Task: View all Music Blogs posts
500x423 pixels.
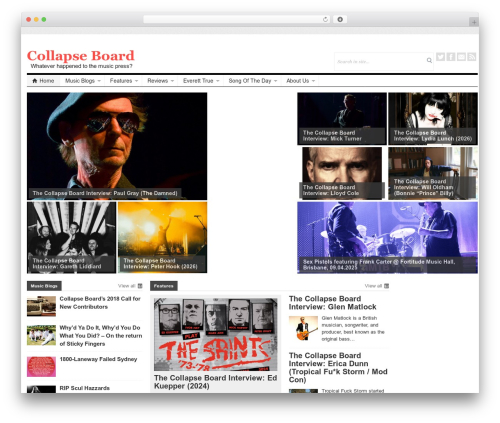Action: click(126, 286)
